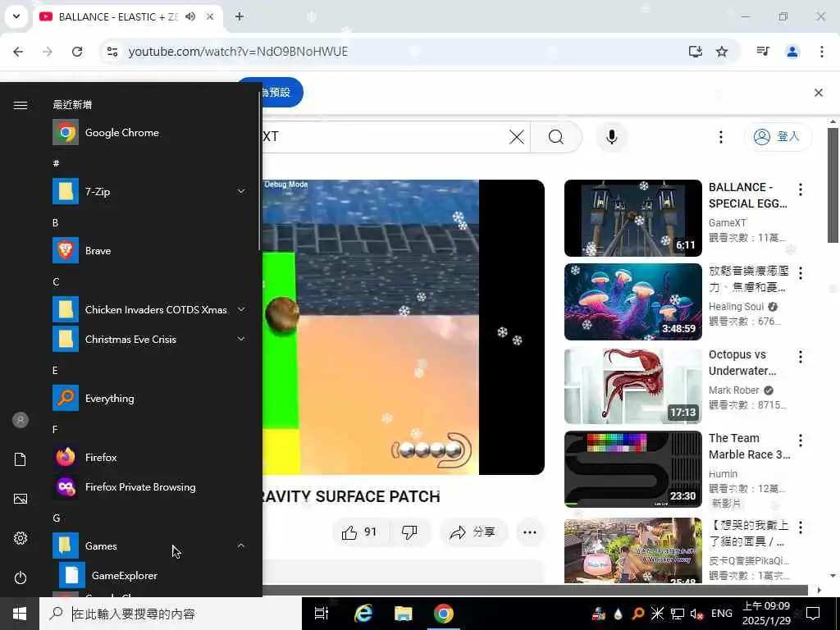Open Documents from Start sidebar

tap(21, 459)
